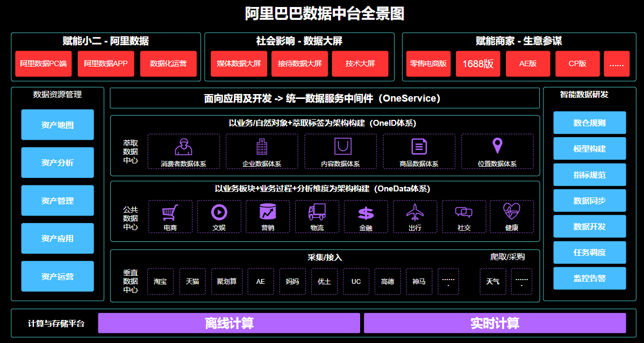Click the 智能数据研发 panel title
This screenshot has width=644, height=343.
point(584,95)
